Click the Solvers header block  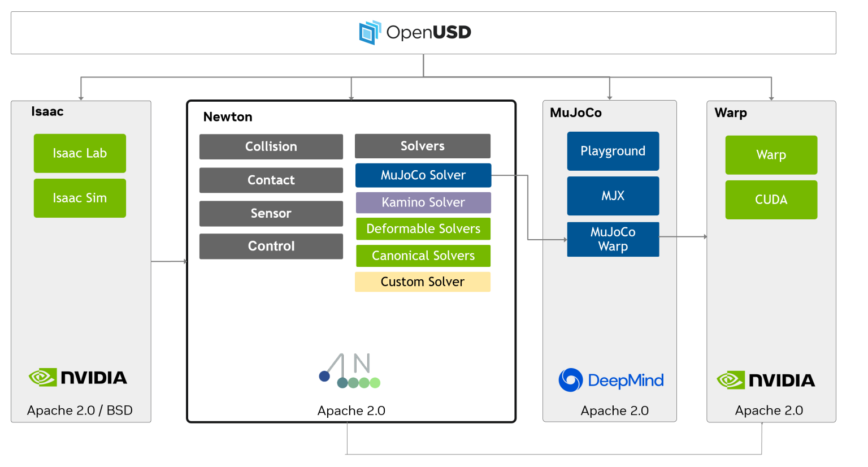423,146
